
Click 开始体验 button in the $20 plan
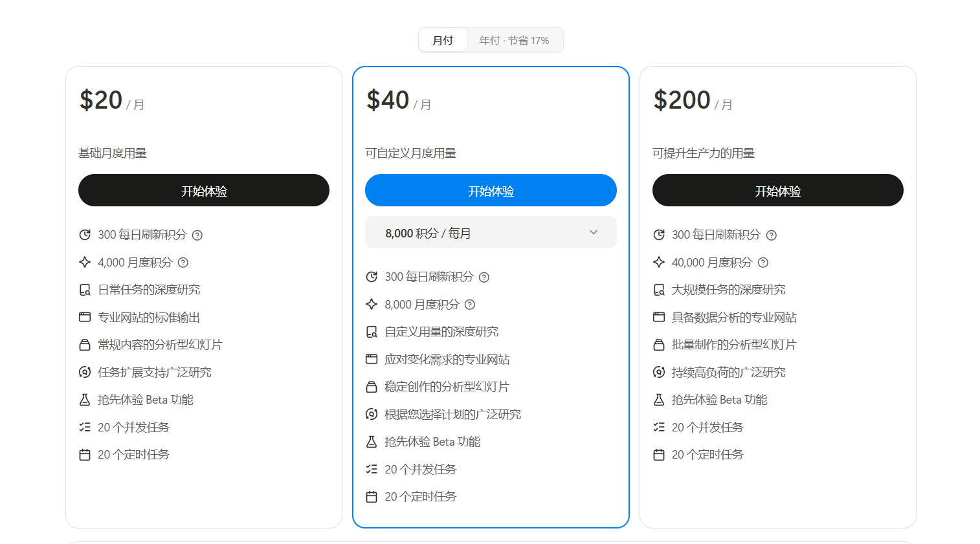pyautogui.click(x=204, y=190)
